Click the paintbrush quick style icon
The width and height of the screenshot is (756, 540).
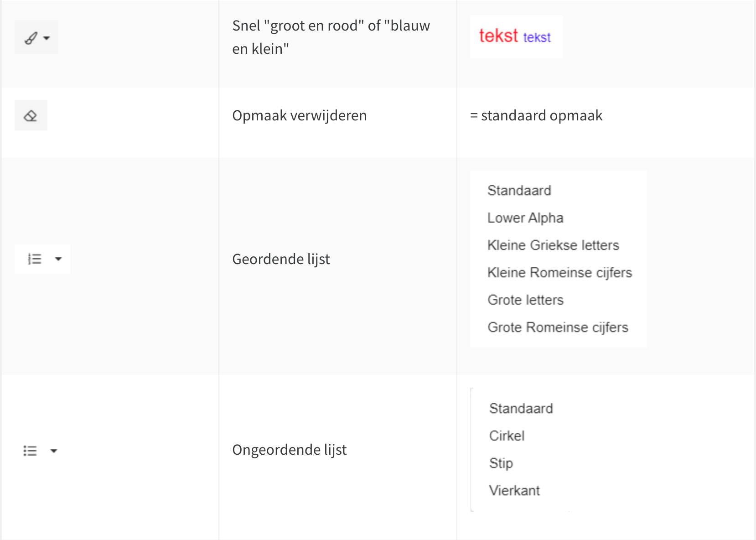pos(31,38)
